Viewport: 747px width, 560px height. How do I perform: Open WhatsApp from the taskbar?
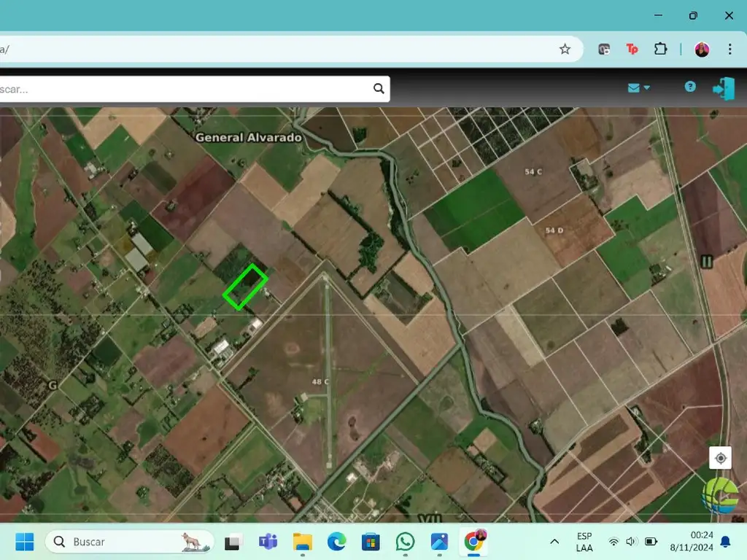pos(405,542)
